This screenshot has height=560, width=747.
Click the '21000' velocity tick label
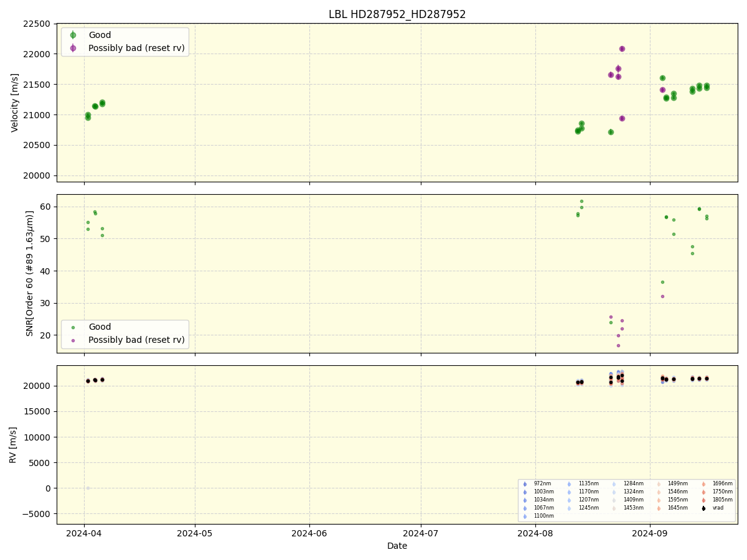tap(37, 115)
